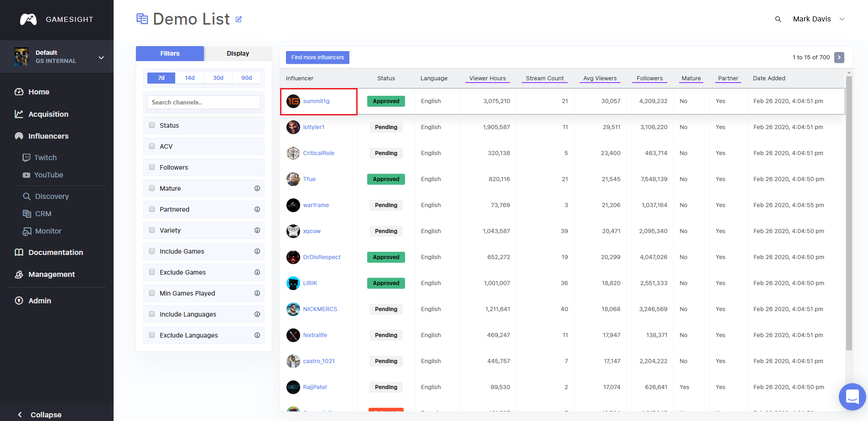The image size is (868, 421).
Task: Enable the Variety filter checkbox
Action: pos(152,230)
